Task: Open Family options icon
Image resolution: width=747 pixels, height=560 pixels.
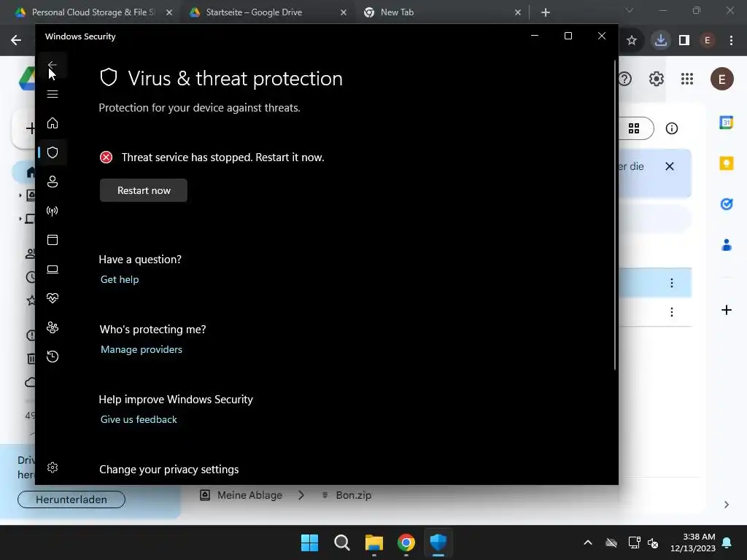Action: pos(53,327)
